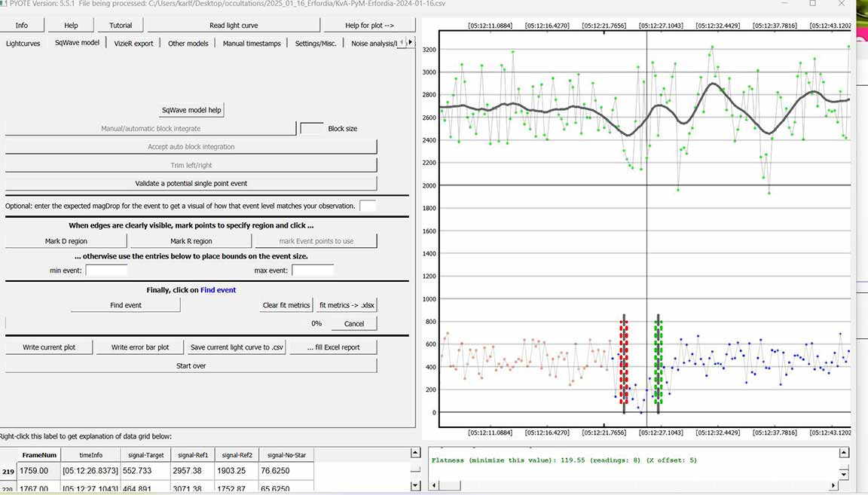Screen dimensions: 868x495
Task: Click the data grid explanation label
Action: [x=86, y=436]
